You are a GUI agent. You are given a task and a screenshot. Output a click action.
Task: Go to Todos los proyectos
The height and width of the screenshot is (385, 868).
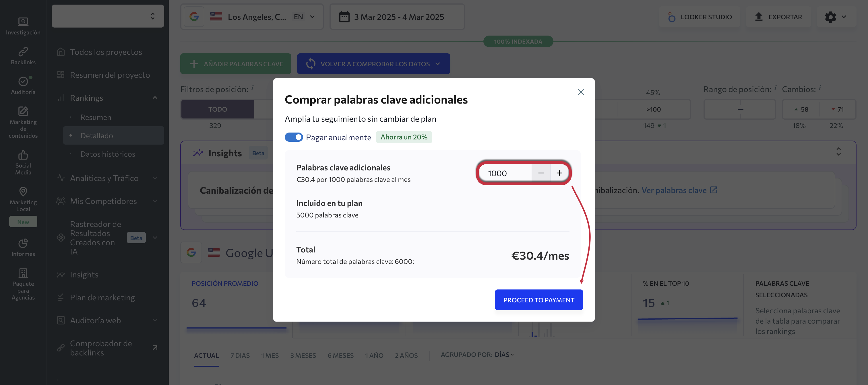coord(106,52)
